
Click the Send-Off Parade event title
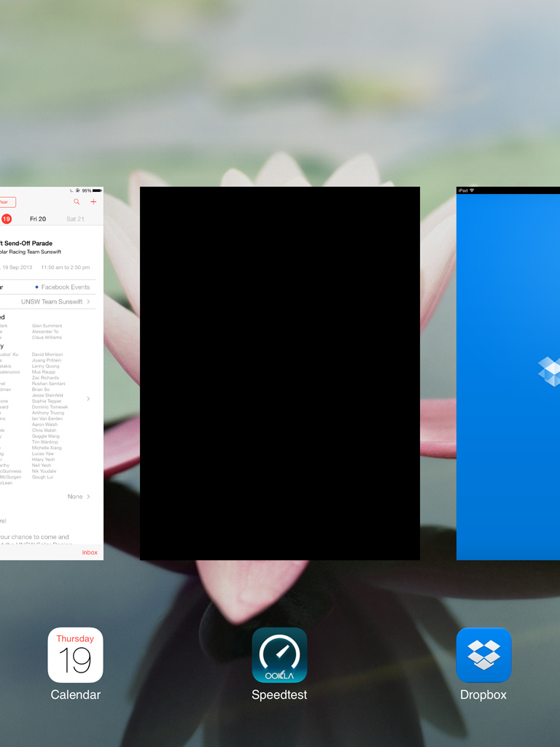(26, 243)
